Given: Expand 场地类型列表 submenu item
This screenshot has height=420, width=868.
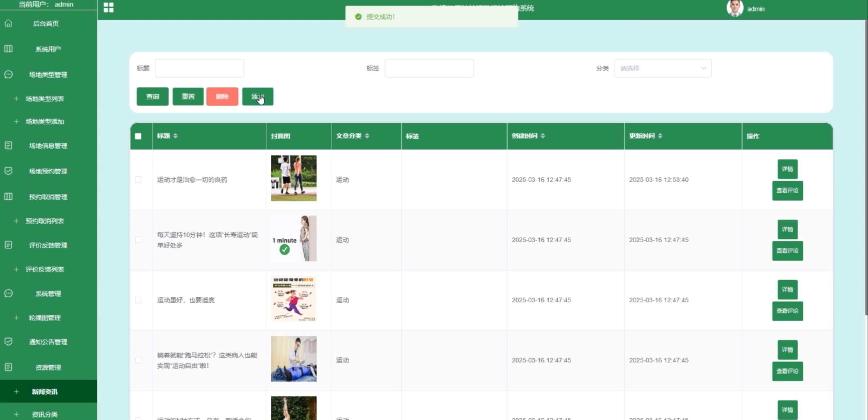Looking at the screenshot, I should pyautogui.click(x=44, y=99).
